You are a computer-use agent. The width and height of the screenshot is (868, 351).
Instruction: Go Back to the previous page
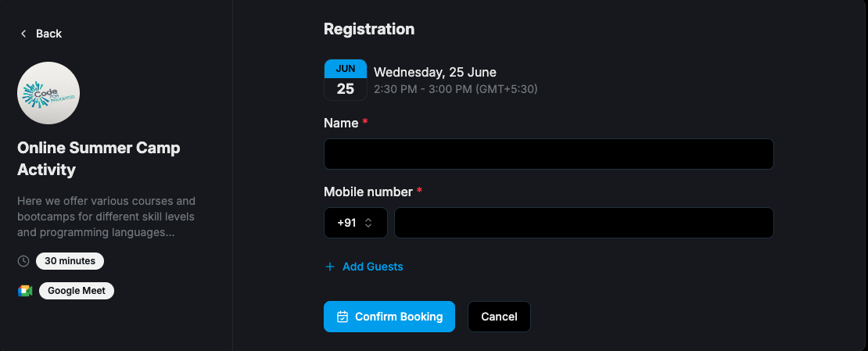(48, 34)
